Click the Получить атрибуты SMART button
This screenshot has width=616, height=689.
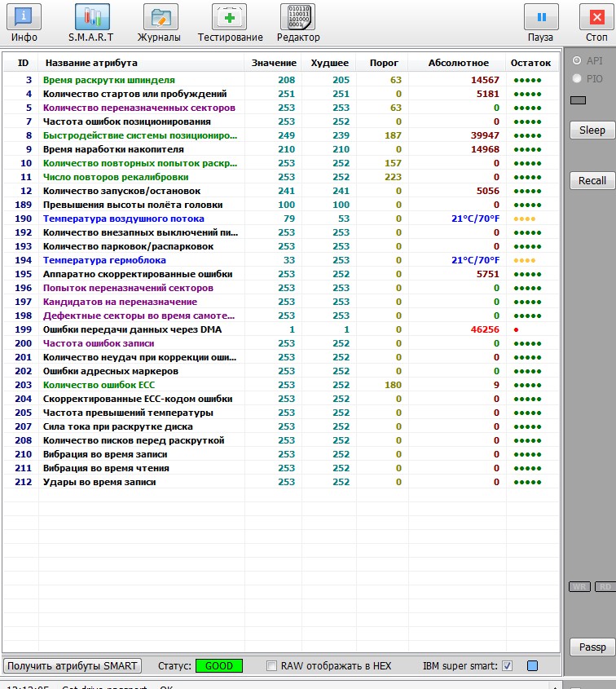coord(73,665)
